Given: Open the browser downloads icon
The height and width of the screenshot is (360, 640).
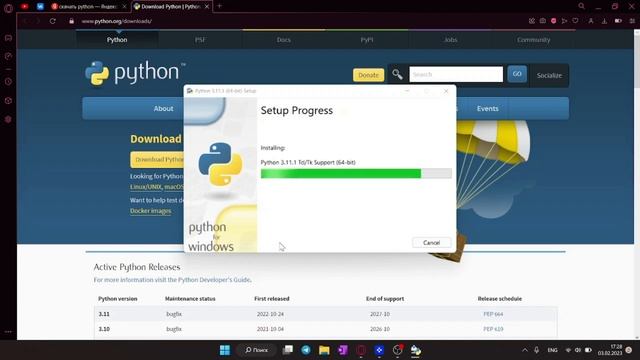Looking at the screenshot, I should 604,21.
